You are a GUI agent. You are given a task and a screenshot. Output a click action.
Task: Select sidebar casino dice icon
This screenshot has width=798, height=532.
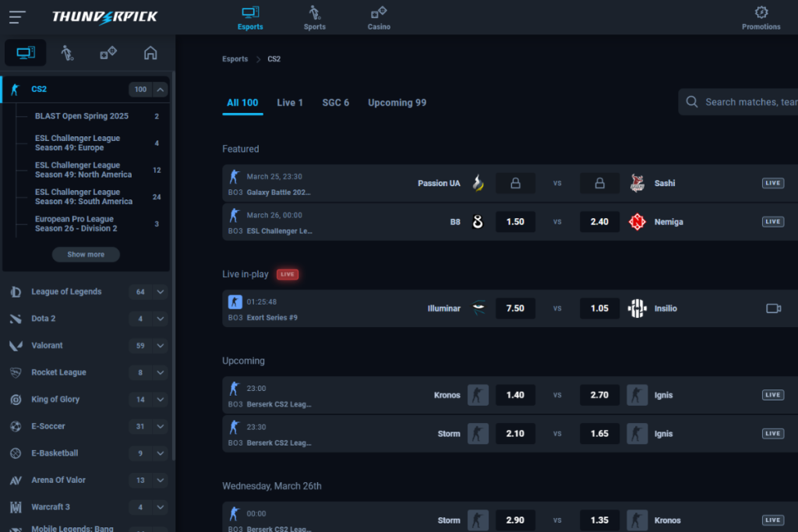[x=108, y=52]
